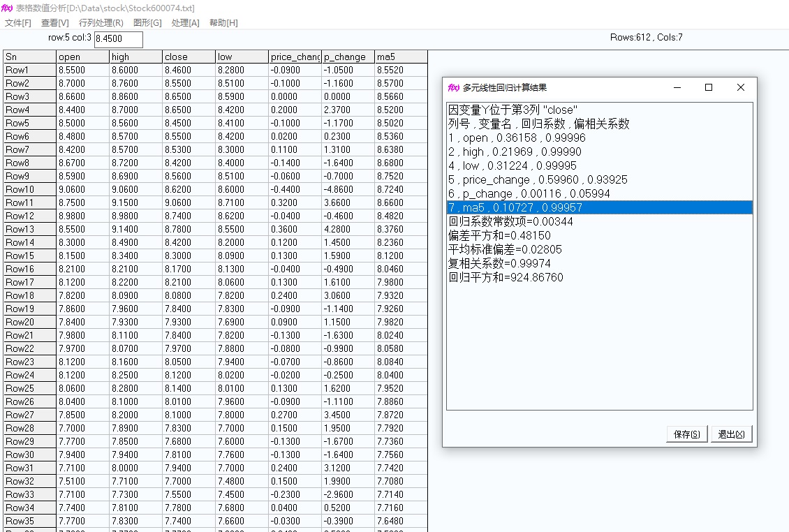Click Row1 ma5 cell 8.5520
789x532 pixels.
point(401,70)
